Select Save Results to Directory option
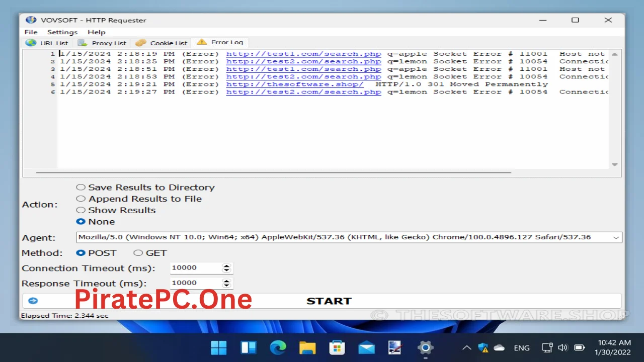 [145, 188]
